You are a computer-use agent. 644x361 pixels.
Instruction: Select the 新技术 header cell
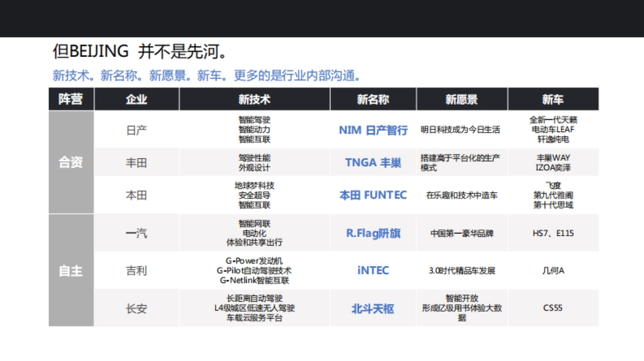[254, 99]
